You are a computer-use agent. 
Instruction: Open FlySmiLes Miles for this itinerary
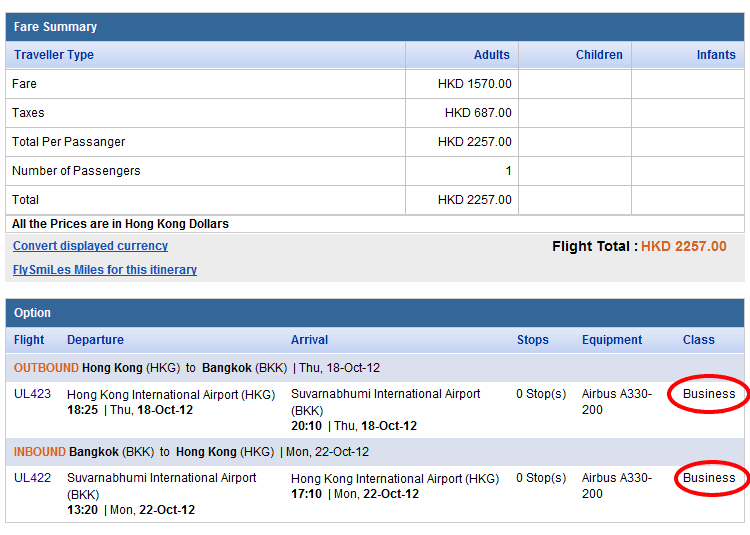tap(104, 270)
